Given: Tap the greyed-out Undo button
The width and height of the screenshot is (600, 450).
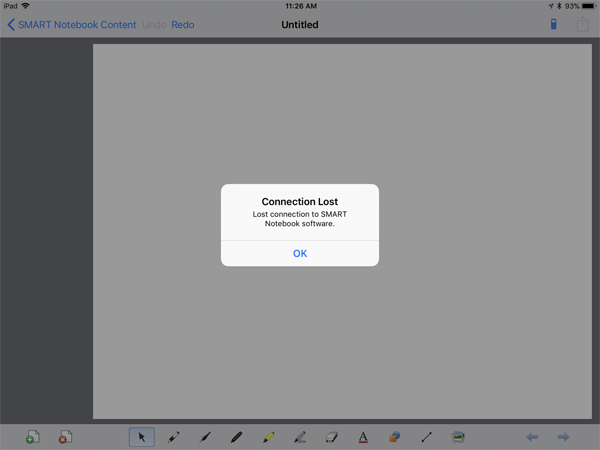Looking at the screenshot, I should [154, 25].
